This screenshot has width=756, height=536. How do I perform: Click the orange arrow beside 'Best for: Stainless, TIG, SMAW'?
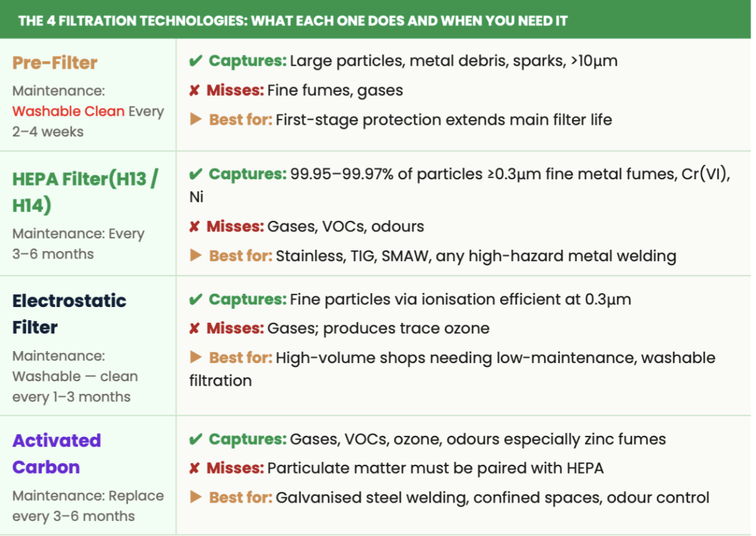pyautogui.click(x=196, y=255)
